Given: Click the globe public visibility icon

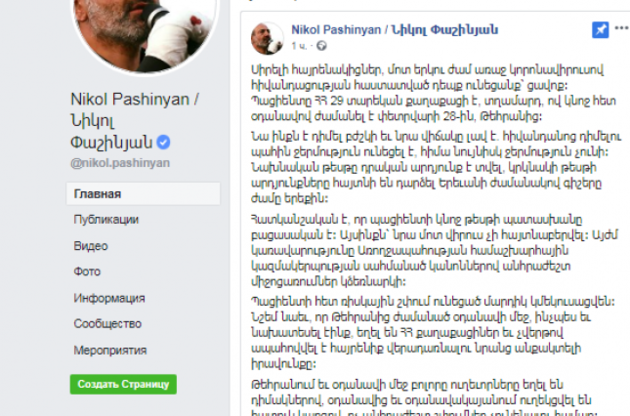Looking at the screenshot, I should (321, 46).
